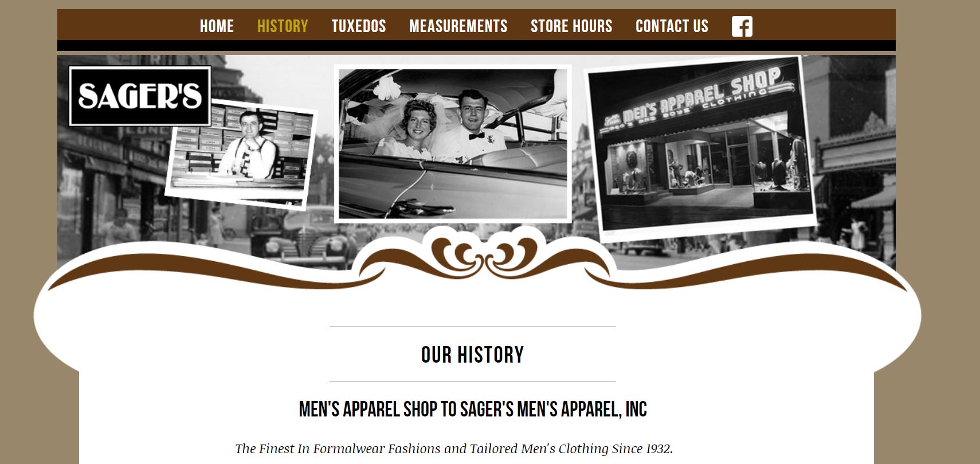Click the Sager's logo
Viewport: 980px width, 464px height.
140,96
